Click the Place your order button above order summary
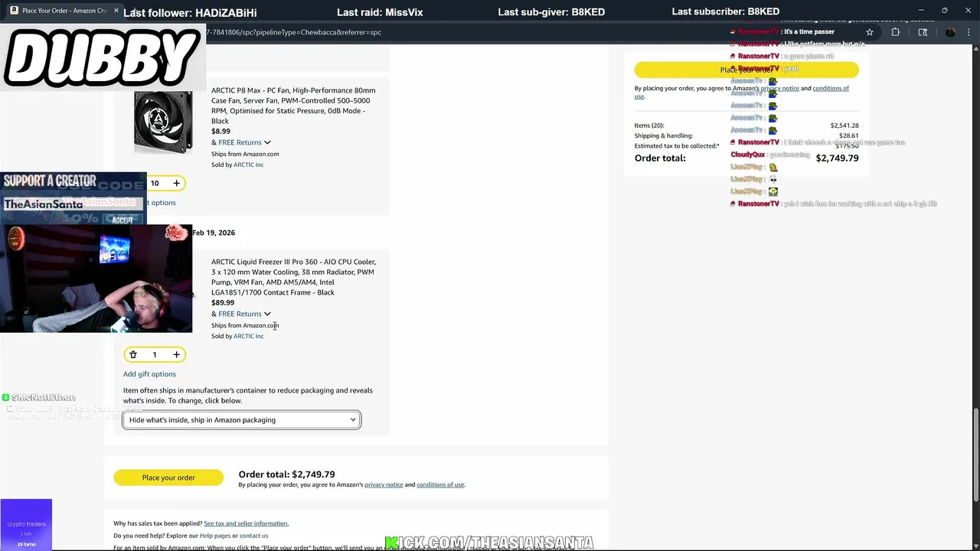Viewport: 980px width, 551px height. (746, 70)
